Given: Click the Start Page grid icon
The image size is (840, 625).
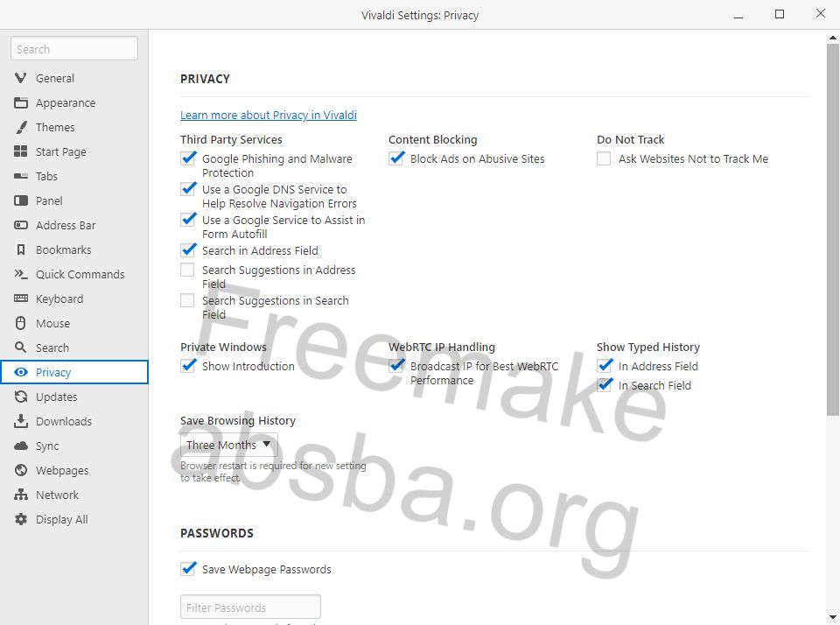Looking at the screenshot, I should coord(20,151).
